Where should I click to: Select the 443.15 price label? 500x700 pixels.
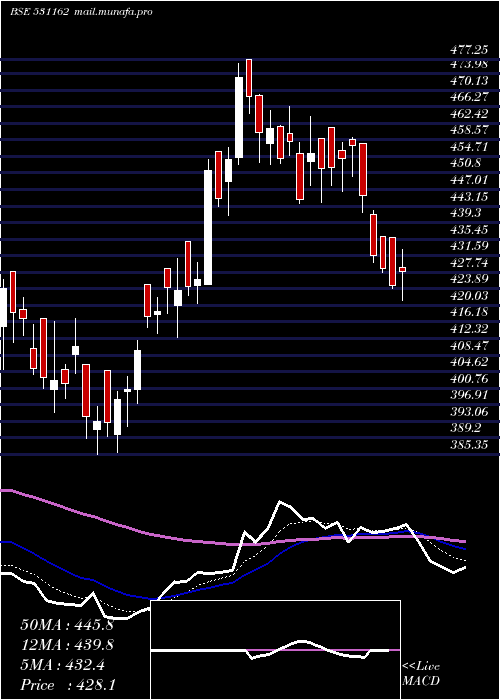click(x=469, y=196)
